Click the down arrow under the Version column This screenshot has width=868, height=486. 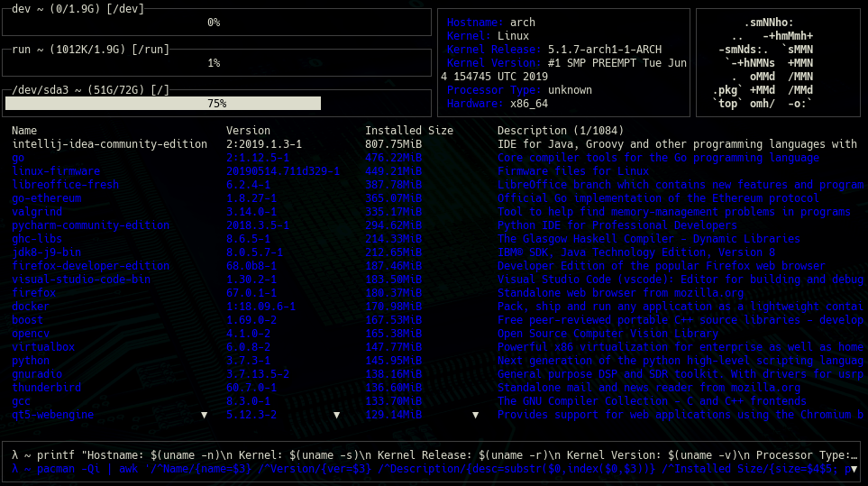click(337, 415)
